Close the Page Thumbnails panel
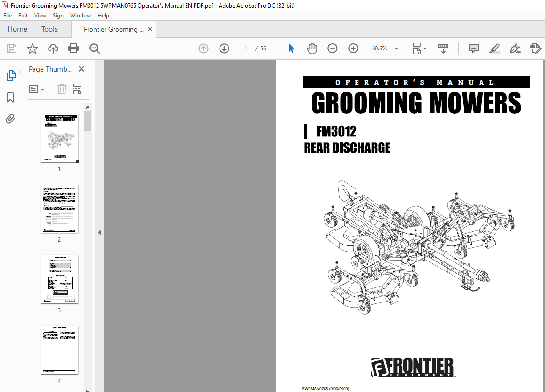The height and width of the screenshot is (392, 545). pyautogui.click(x=81, y=69)
